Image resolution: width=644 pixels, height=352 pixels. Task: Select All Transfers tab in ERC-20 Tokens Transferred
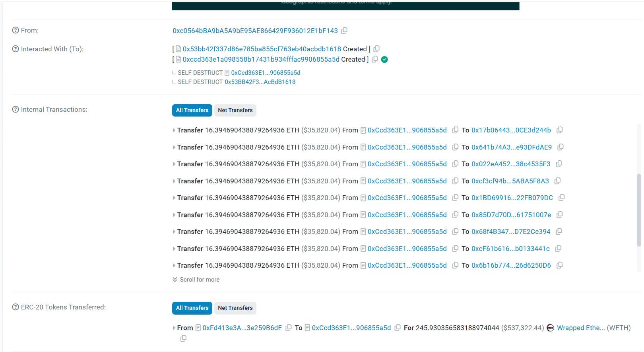(192, 308)
